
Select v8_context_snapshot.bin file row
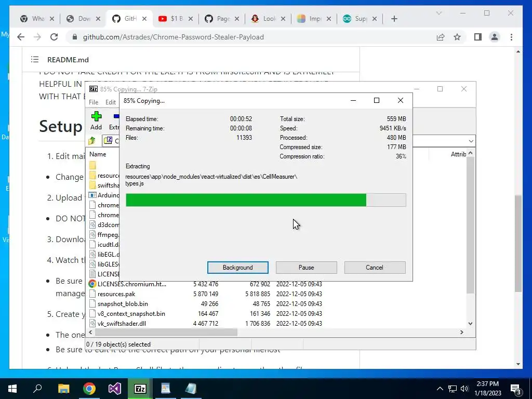pos(205,313)
